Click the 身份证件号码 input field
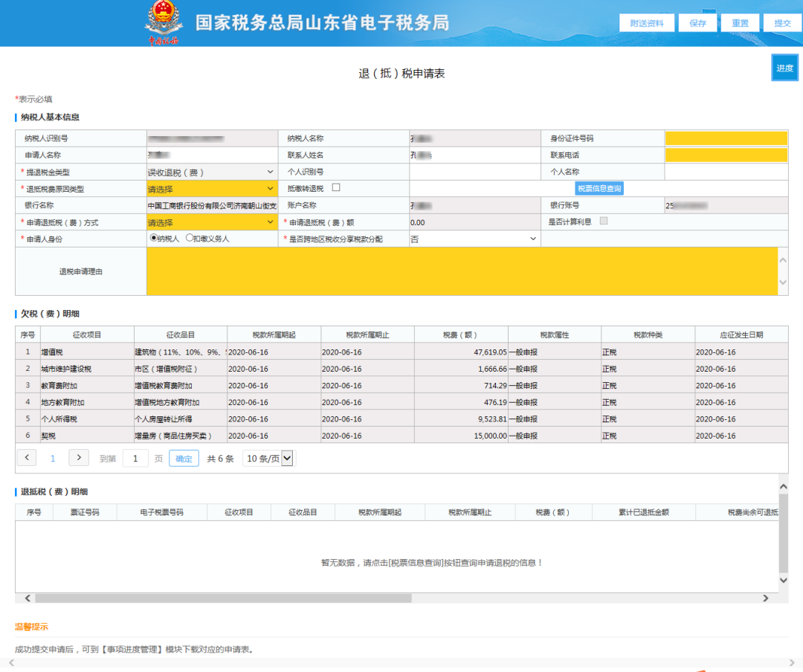803x672 pixels. tap(726, 138)
